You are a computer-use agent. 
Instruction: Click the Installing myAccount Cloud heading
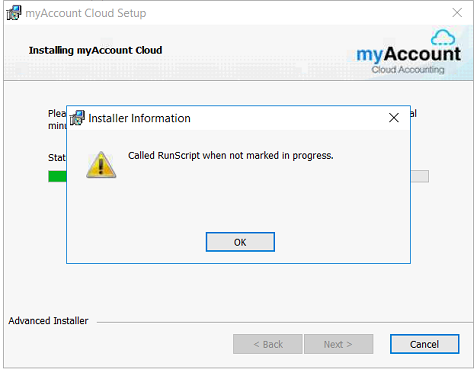pyautogui.click(x=95, y=50)
